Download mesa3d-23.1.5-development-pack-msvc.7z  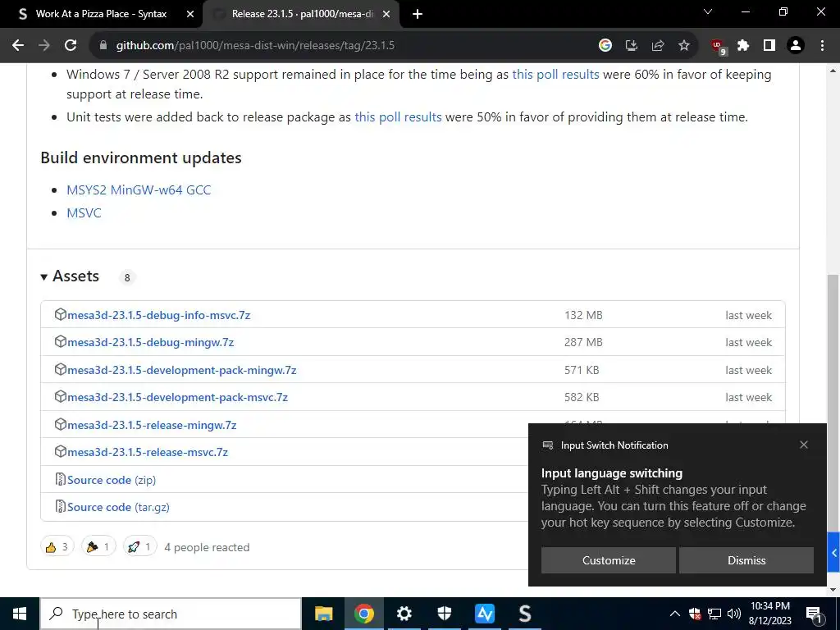point(177,397)
